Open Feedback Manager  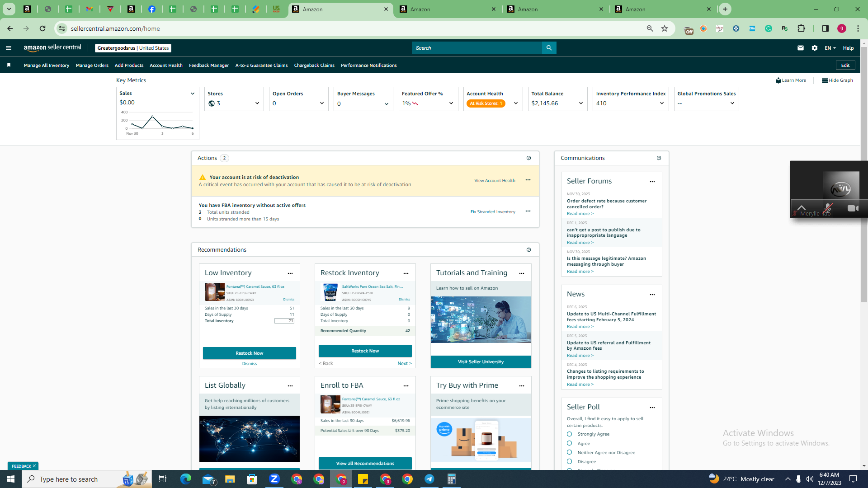[209, 66]
